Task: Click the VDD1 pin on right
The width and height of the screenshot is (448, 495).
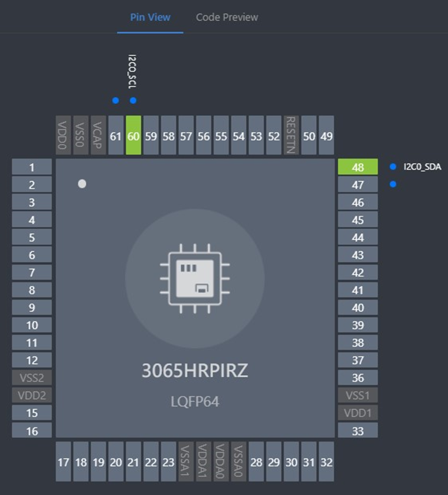Action: [358, 413]
